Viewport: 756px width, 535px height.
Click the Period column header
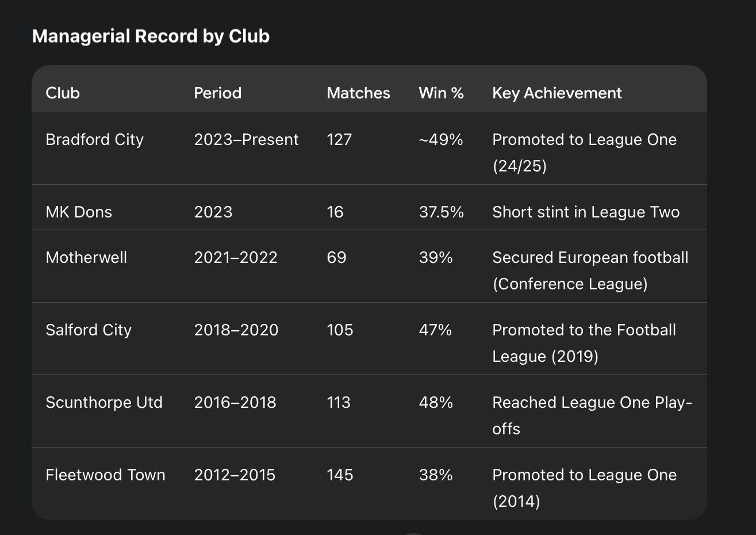(217, 93)
